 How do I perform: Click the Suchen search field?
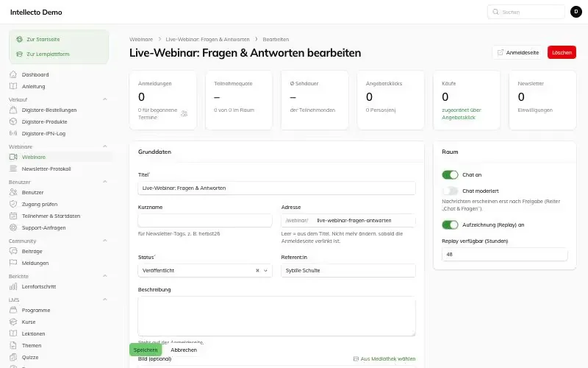click(526, 12)
